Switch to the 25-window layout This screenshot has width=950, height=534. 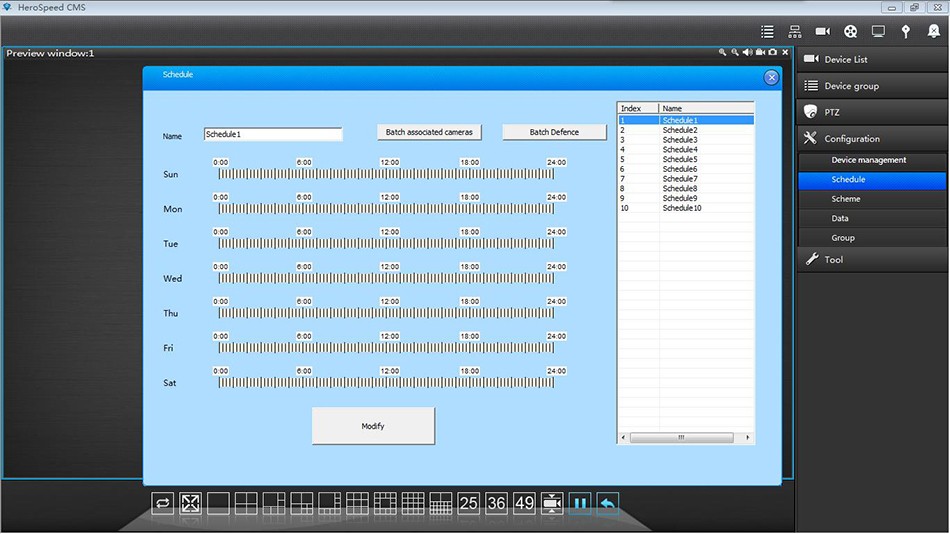coord(468,504)
